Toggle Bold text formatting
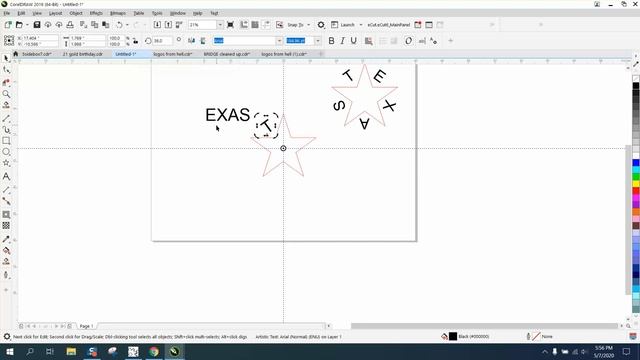This screenshot has height=360, width=640. [x=331, y=41]
